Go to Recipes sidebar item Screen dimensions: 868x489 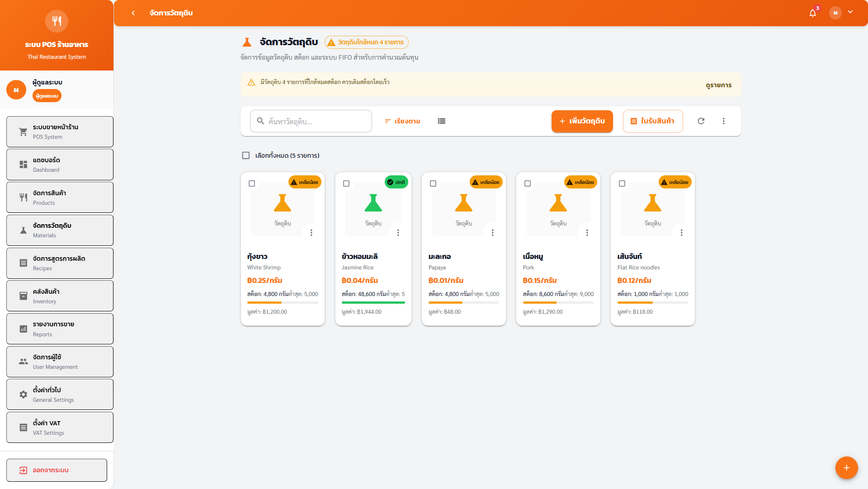60,263
